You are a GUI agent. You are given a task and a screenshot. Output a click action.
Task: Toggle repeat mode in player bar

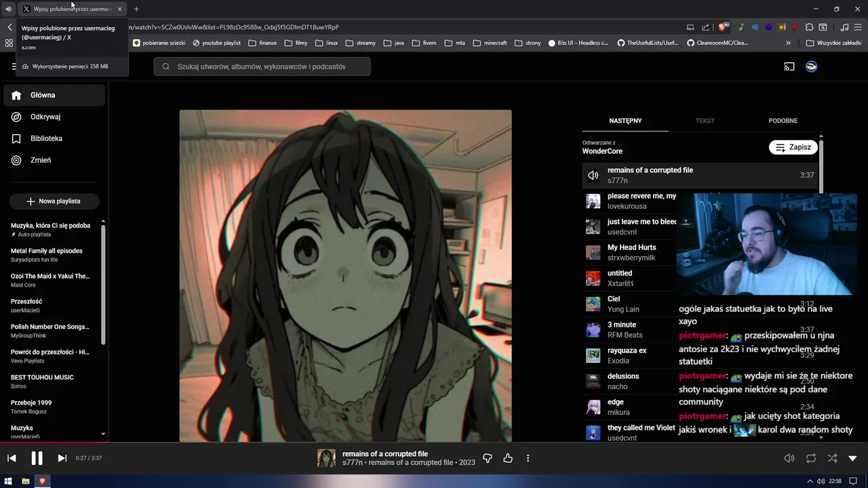click(x=811, y=458)
